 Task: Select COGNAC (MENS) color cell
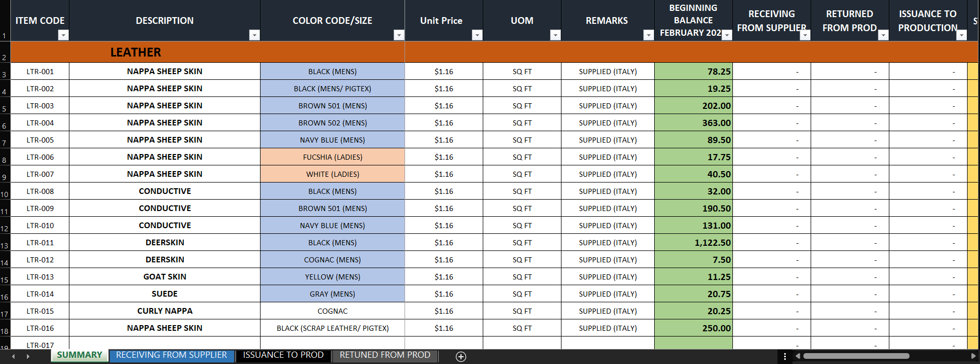333,260
